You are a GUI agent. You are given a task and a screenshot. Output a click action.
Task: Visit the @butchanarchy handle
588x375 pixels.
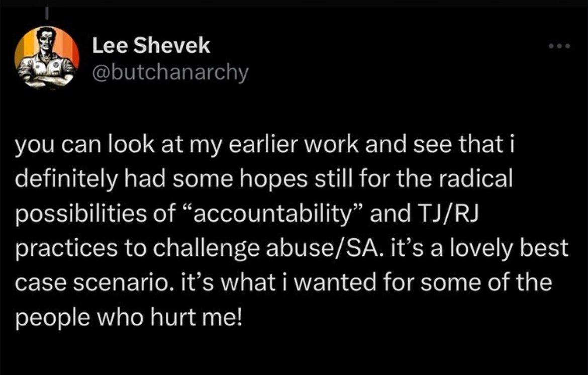point(170,73)
